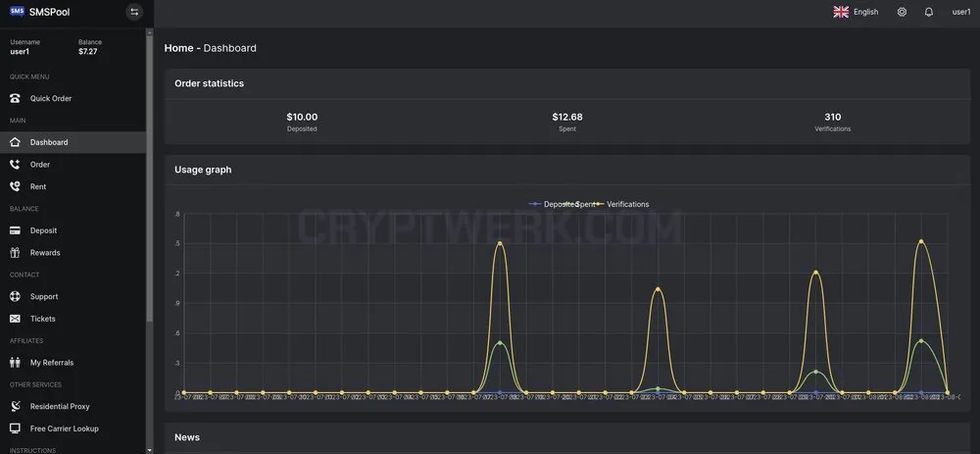This screenshot has height=454, width=980.
Task: Click the $12.68 Spent value
Action: click(x=566, y=117)
